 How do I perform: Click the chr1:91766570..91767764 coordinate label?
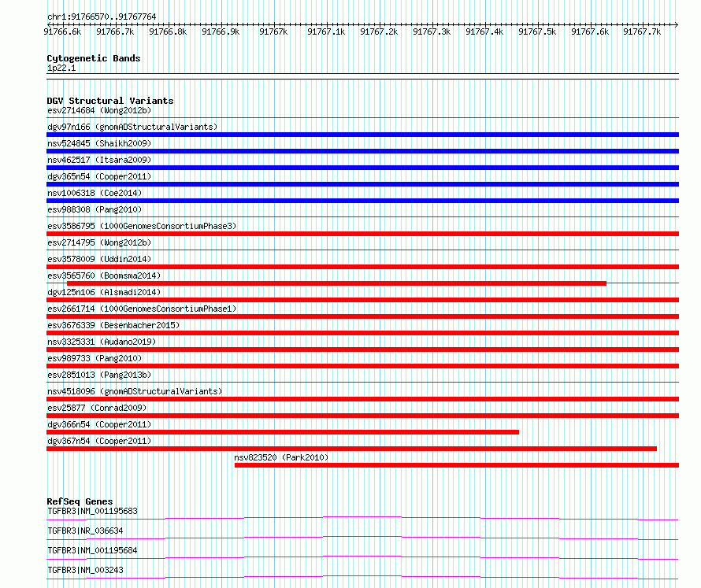[102, 17]
